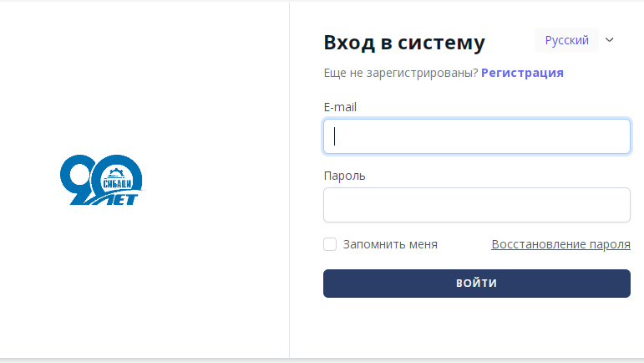
Task: Expand the language chevron arrow
Action: 610,40
